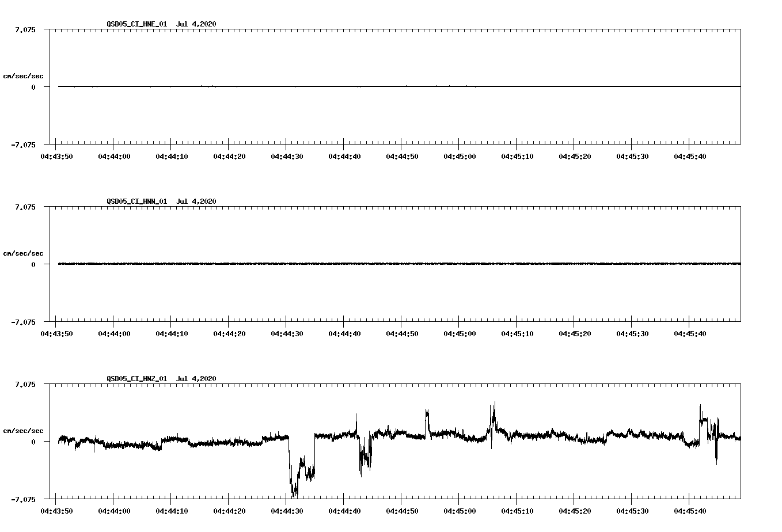
Task: Click the cm/sec/sec unit label of HNE plot
Action: 23,76
